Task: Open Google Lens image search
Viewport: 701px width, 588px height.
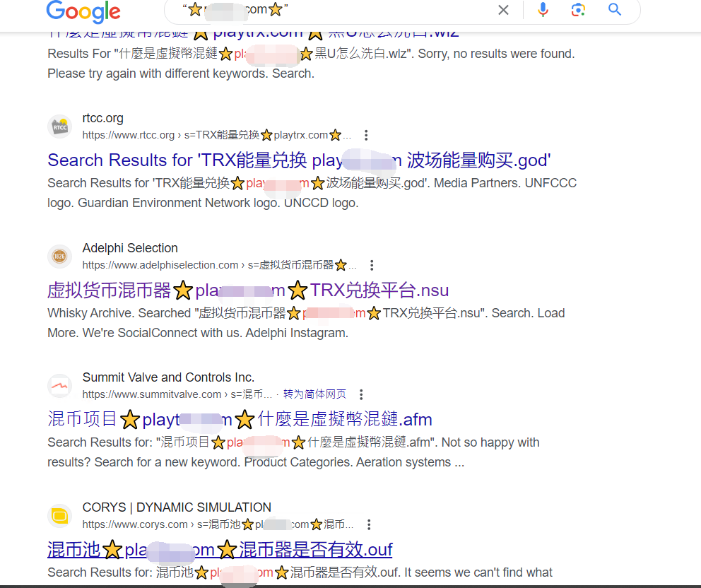Action: coord(578,10)
